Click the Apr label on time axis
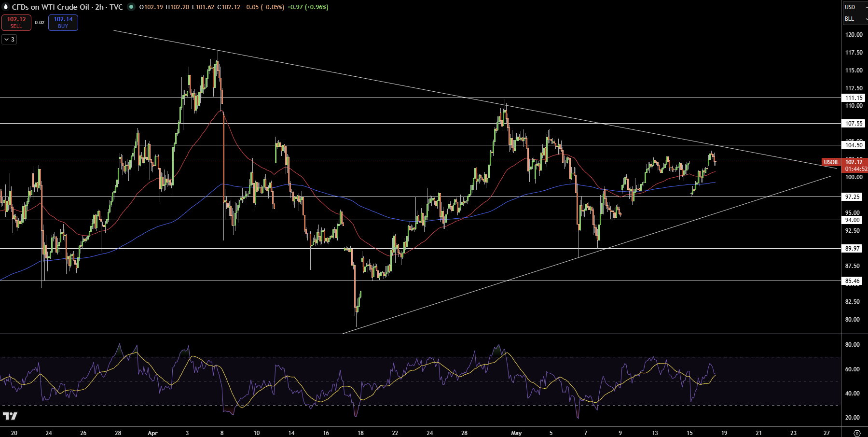Screen dimensions: 868x437 coord(152,433)
